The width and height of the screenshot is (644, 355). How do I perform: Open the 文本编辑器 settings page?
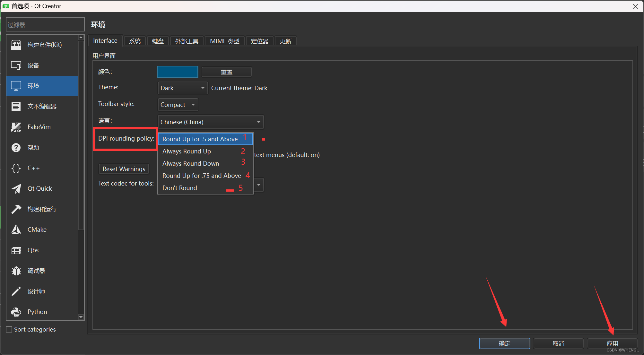pyautogui.click(x=42, y=106)
